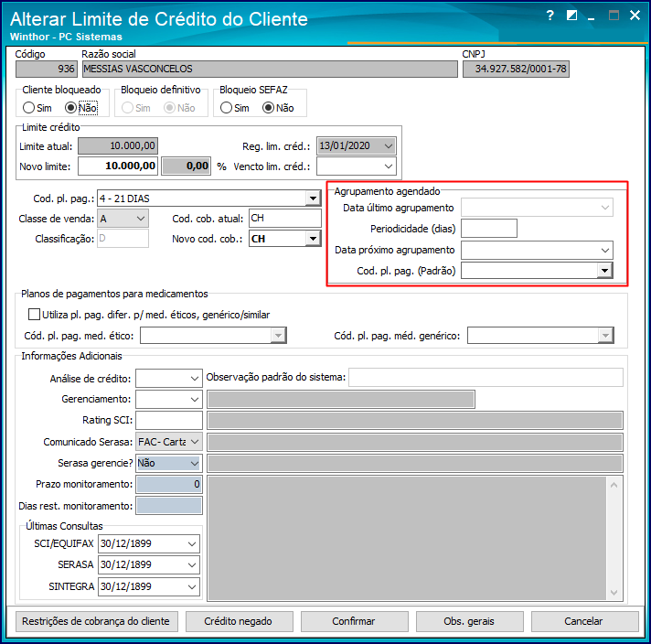Open Data próximo agrupamento date dropdown

point(605,250)
